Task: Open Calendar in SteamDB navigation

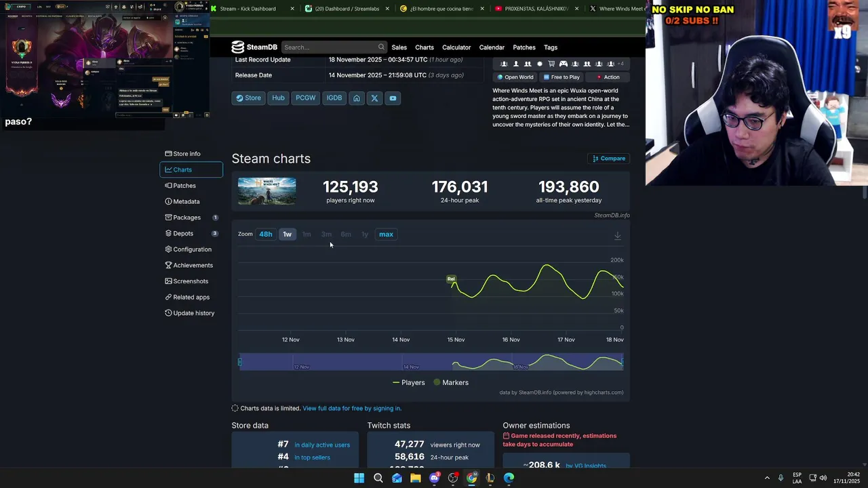Action: pos(492,47)
